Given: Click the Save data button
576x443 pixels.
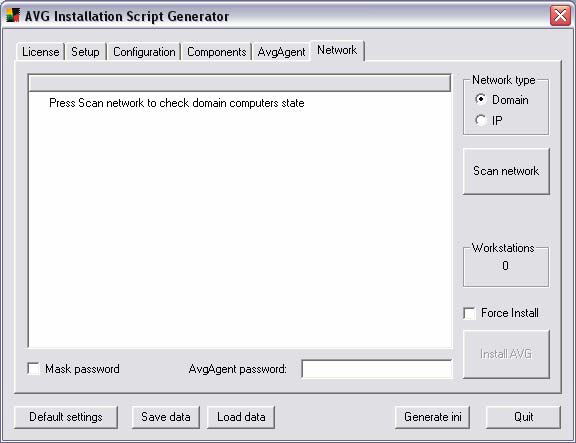Looking at the screenshot, I should pyautogui.click(x=166, y=417).
